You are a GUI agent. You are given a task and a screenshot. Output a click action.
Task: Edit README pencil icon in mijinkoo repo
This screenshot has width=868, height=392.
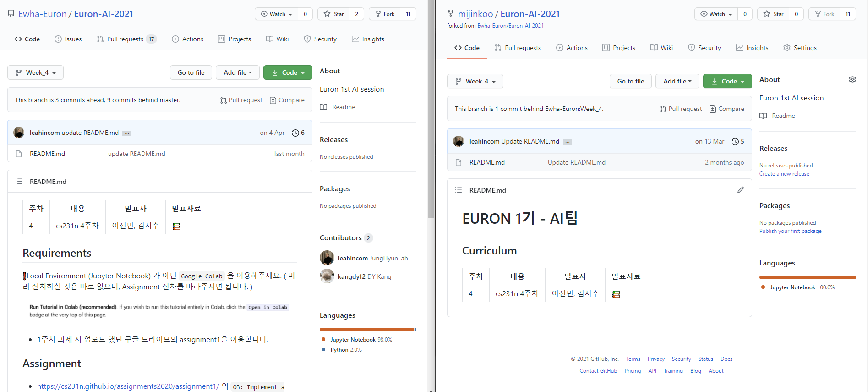741,190
